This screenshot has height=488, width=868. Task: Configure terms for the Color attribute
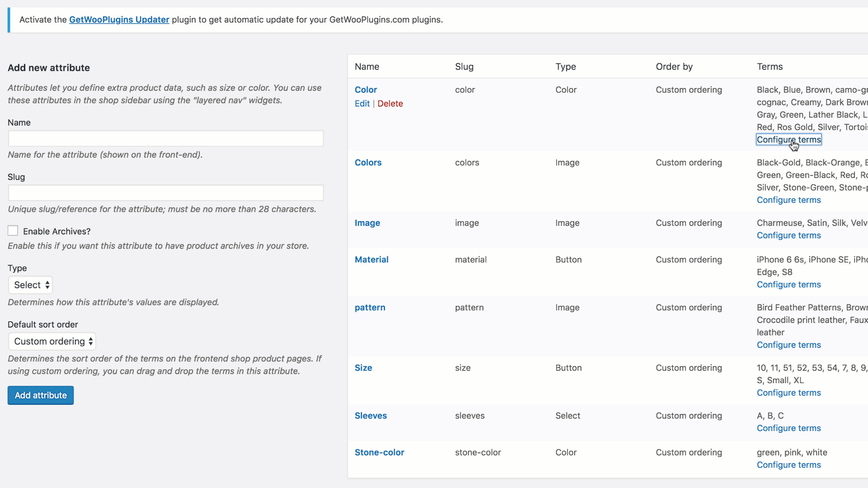[x=789, y=139]
